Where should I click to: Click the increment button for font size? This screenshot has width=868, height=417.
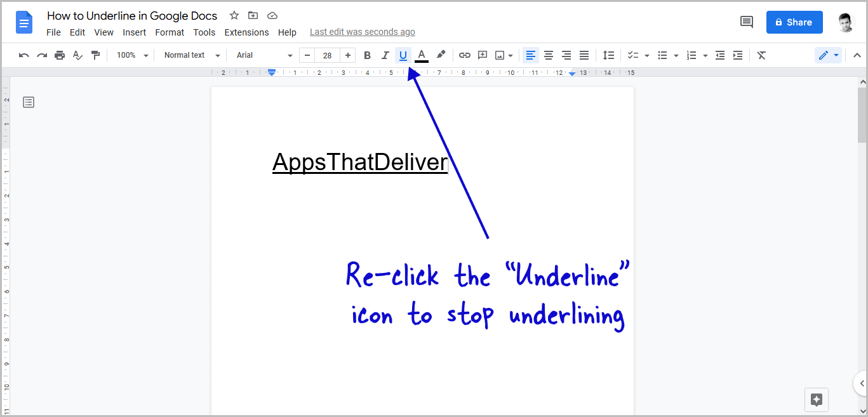pyautogui.click(x=348, y=55)
